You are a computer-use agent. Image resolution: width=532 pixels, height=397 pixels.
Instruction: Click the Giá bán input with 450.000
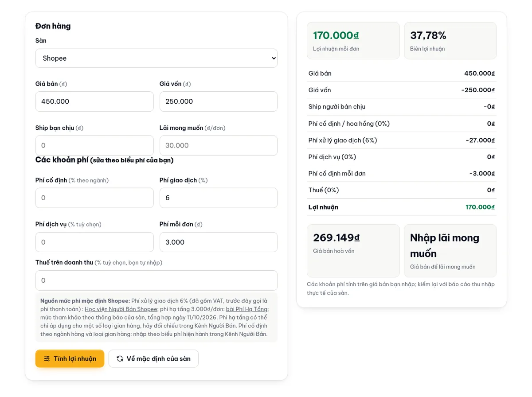coord(94,101)
